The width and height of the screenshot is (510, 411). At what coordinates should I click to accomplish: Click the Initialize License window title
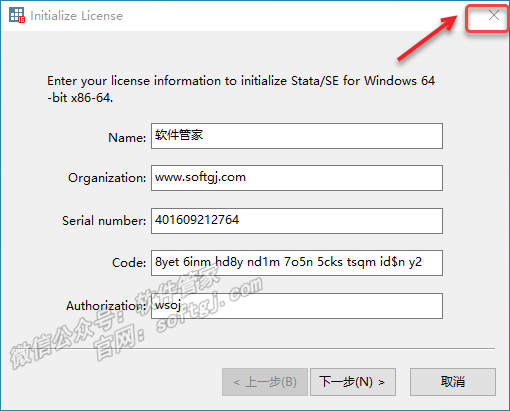(x=76, y=16)
